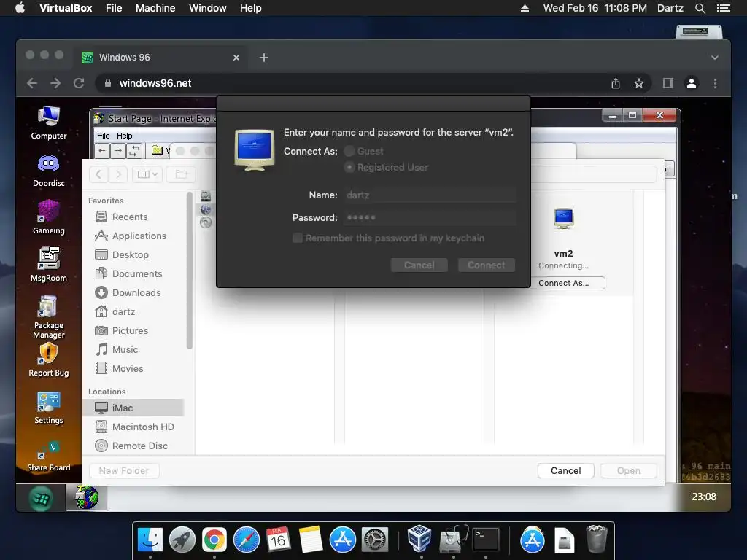Reload the windows96.net page
The image size is (747, 560).
point(79,83)
